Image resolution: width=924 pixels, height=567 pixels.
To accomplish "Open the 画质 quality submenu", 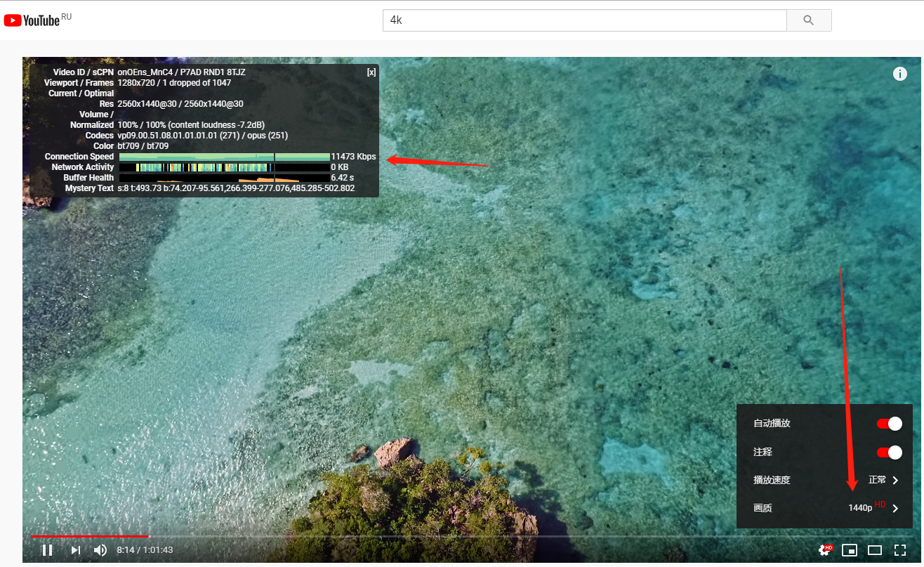I will (x=763, y=508).
